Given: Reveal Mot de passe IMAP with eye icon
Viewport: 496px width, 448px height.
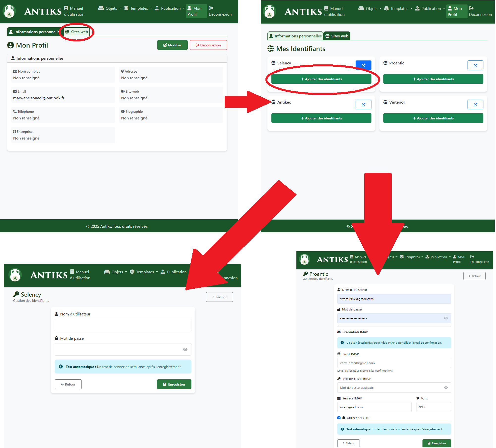Looking at the screenshot, I should pyautogui.click(x=446, y=388).
